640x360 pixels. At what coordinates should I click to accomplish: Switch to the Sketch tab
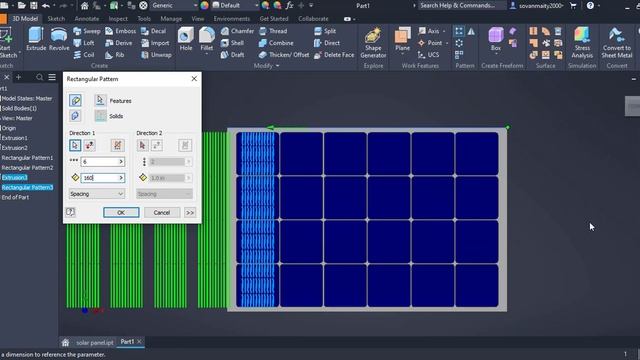point(56,19)
